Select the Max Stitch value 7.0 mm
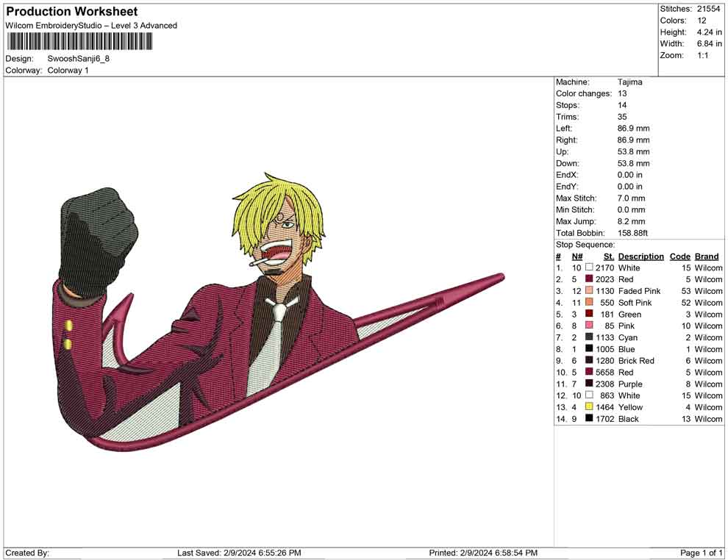 (x=632, y=198)
